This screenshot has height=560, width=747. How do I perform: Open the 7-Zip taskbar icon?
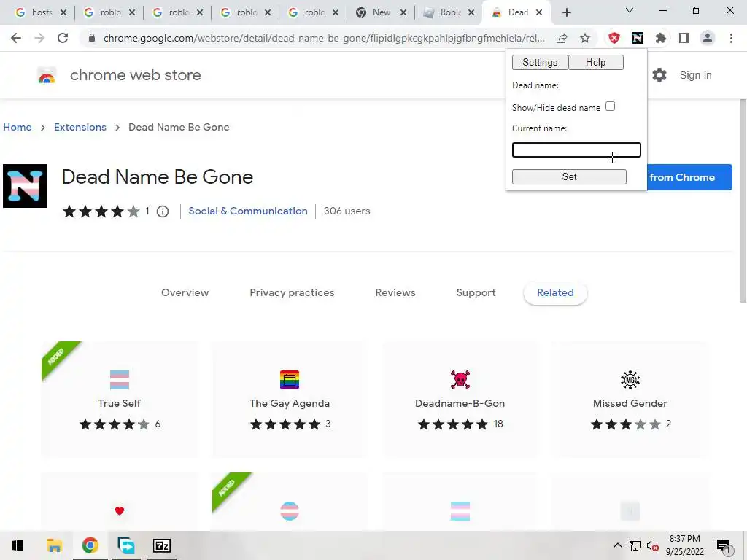pyautogui.click(x=161, y=545)
